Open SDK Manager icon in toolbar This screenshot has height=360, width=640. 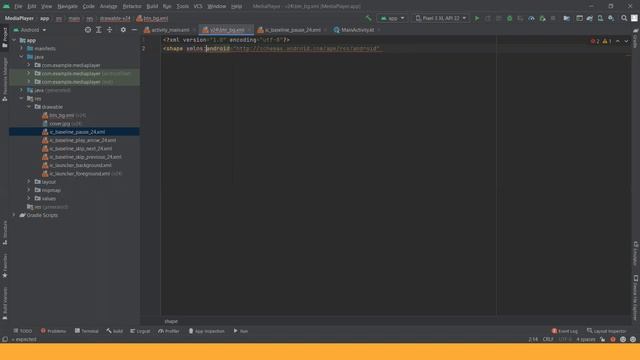[x=611, y=18]
